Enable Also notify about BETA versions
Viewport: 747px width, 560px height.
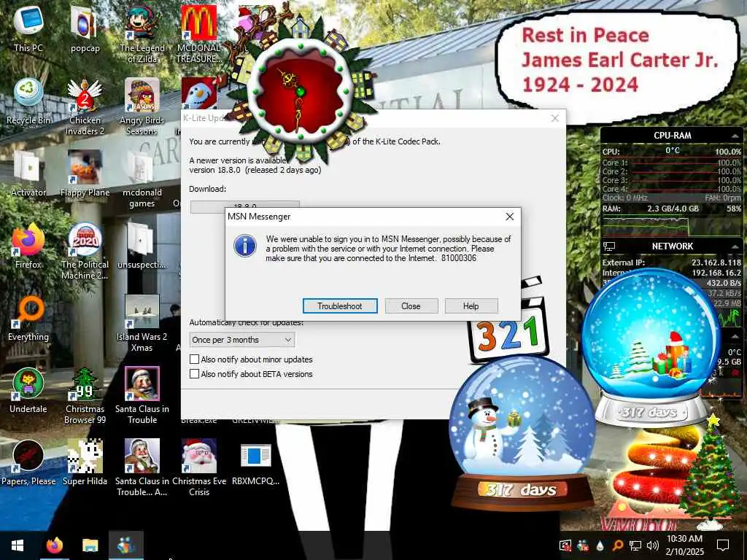(194, 374)
